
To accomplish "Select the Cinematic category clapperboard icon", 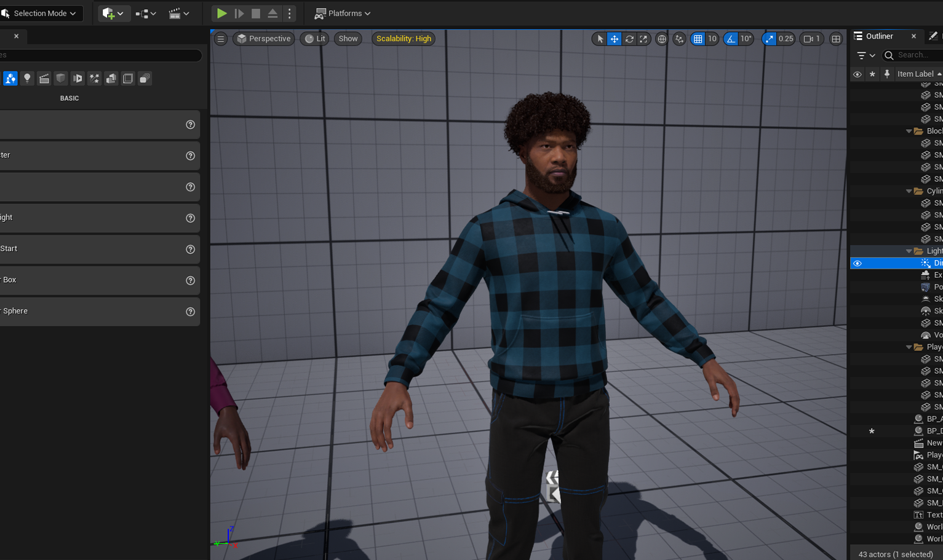I will [44, 78].
